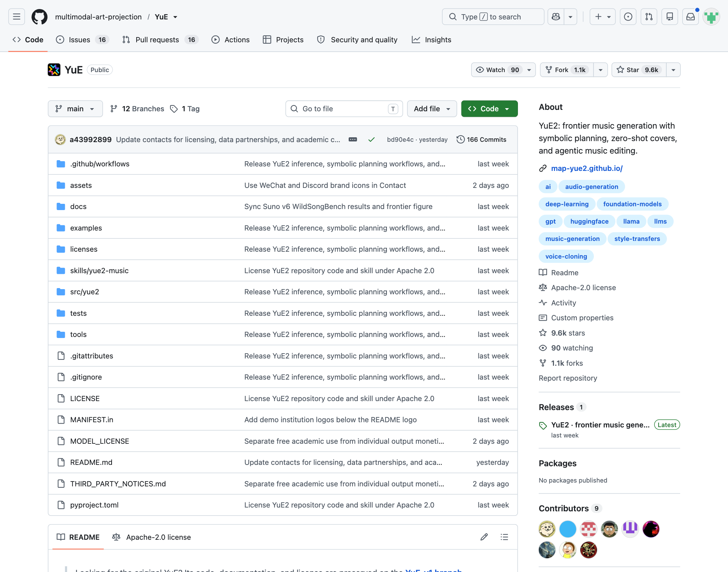Select the Apache-2.0 license tab in README
The image size is (728, 572).
pyautogui.click(x=151, y=537)
